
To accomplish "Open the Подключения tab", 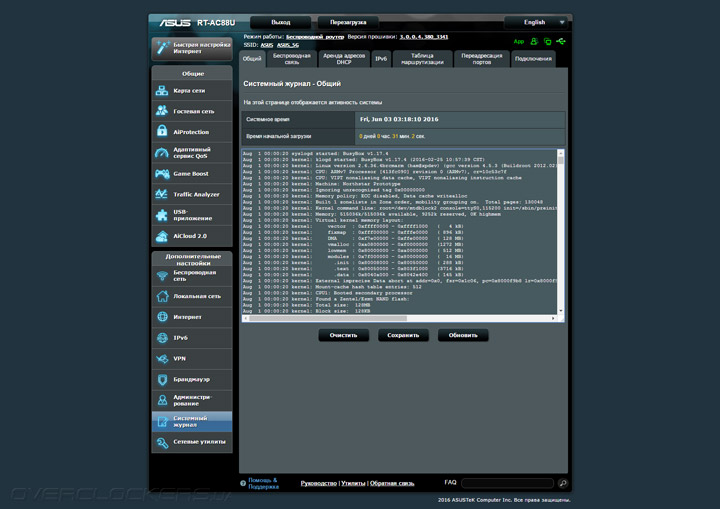I will [x=533, y=59].
